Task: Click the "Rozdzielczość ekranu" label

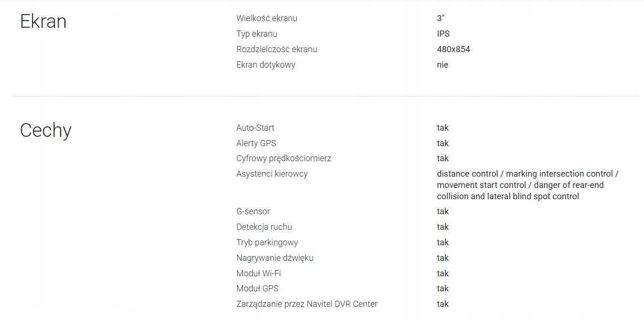Action: (276, 49)
